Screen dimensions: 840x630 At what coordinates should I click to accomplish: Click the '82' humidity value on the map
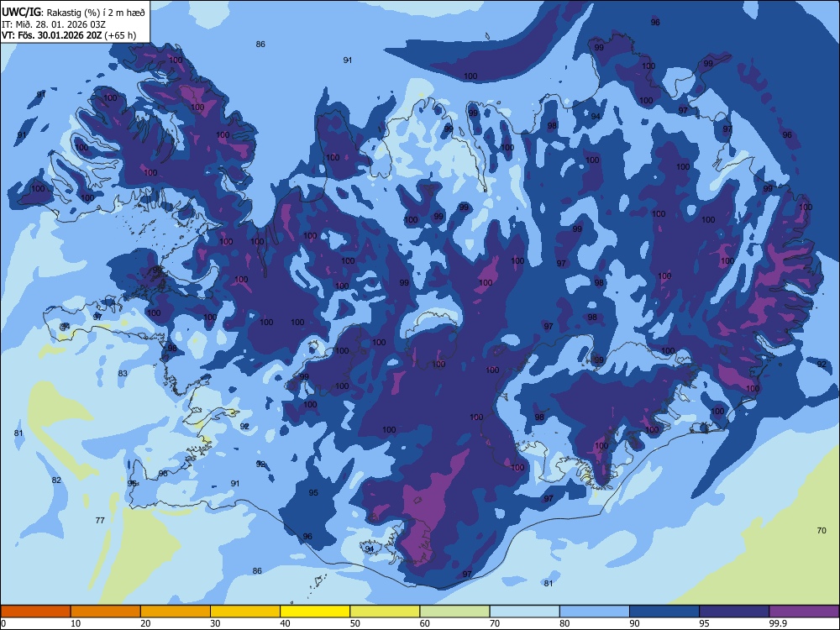(56, 480)
